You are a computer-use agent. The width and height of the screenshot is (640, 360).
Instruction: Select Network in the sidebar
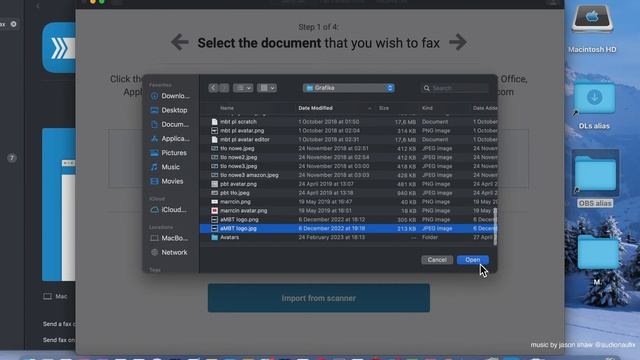(169, 252)
